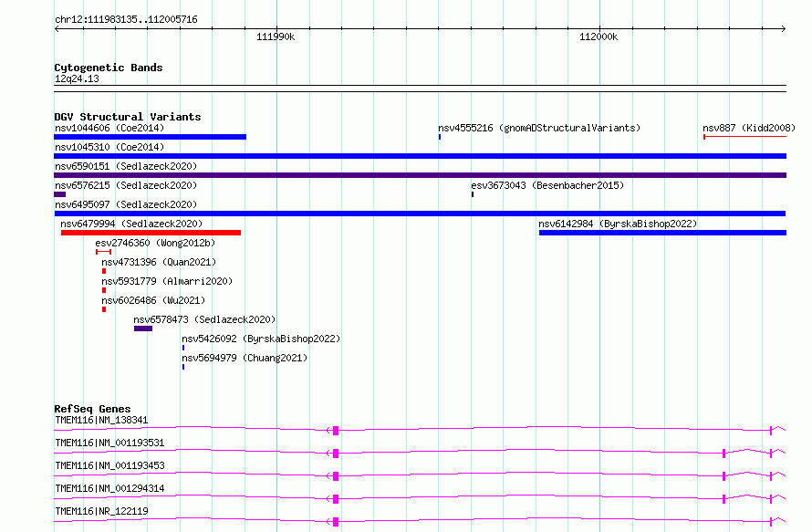Image resolution: width=812 pixels, height=532 pixels.
Task: Click the nsv5931779 (Almarri2020) red marker
Action: point(104,290)
